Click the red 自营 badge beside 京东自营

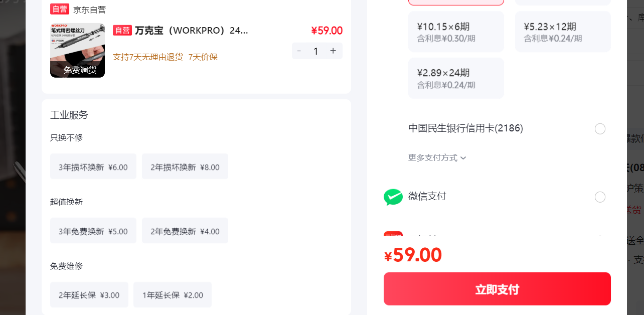(60, 9)
